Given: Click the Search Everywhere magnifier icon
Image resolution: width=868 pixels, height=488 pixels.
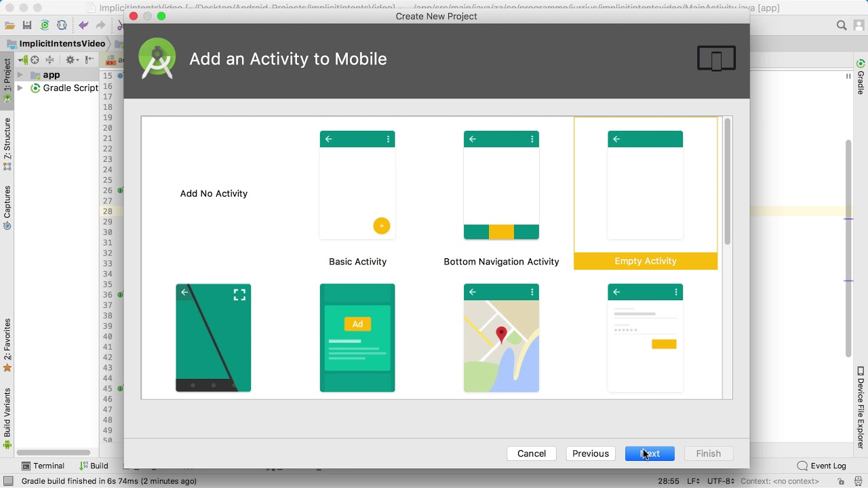Looking at the screenshot, I should pyautogui.click(x=842, y=26).
